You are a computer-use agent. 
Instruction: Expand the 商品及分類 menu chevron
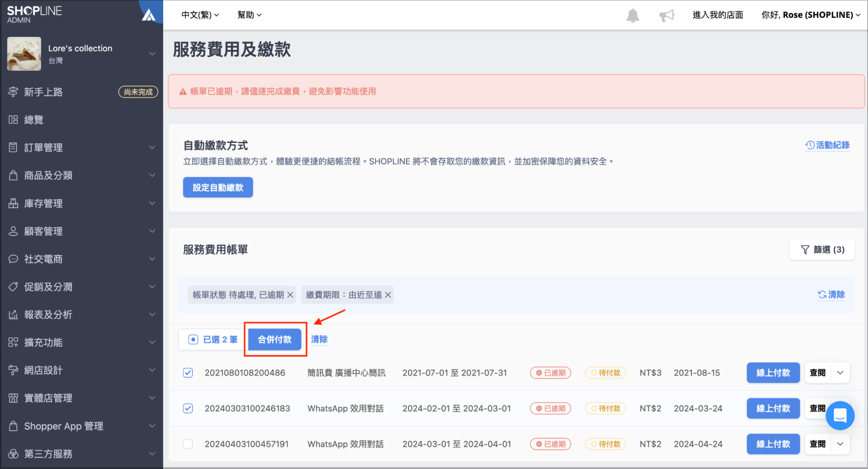pyautogui.click(x=152, y=175)
